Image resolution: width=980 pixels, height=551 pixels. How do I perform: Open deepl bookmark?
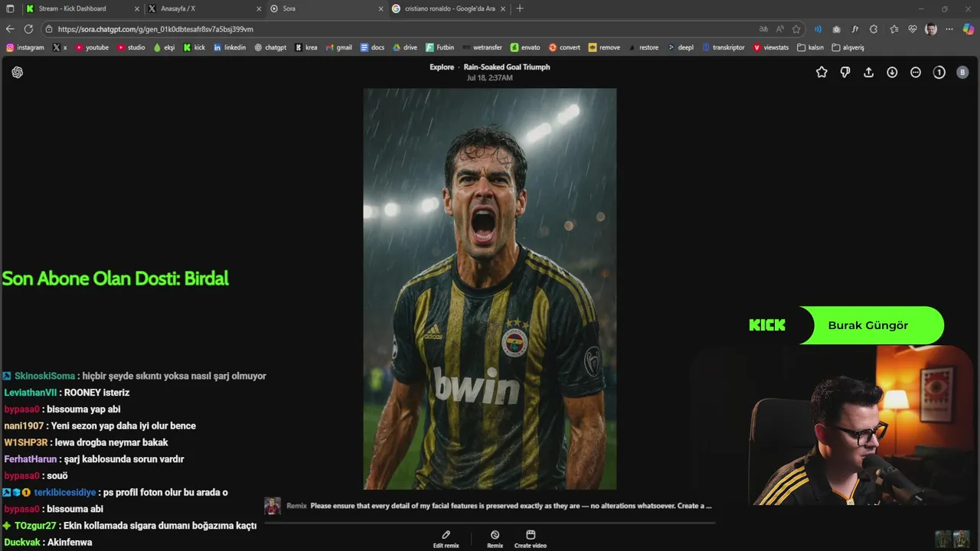681,47
